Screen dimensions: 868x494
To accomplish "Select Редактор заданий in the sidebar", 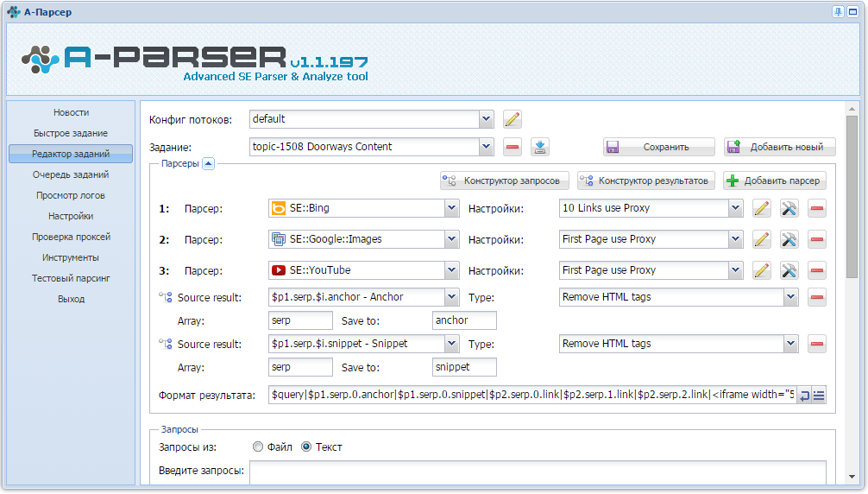I will pyautogui.click(x=71, y=154).
